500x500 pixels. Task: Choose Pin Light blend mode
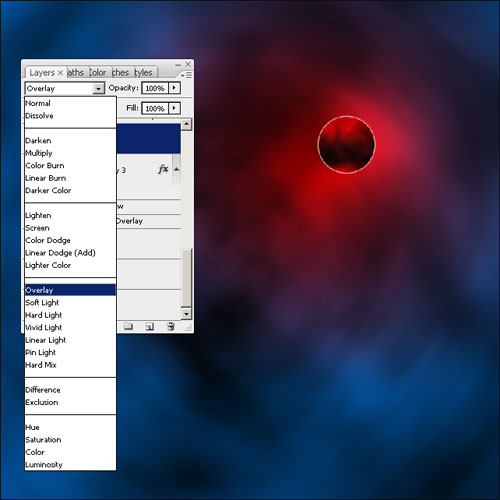pos(70,352)
